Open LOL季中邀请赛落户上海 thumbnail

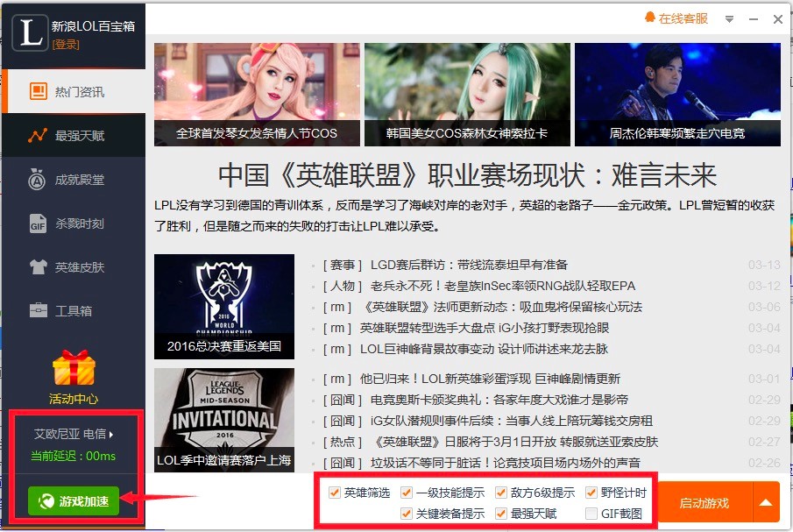tap(224, 420)
